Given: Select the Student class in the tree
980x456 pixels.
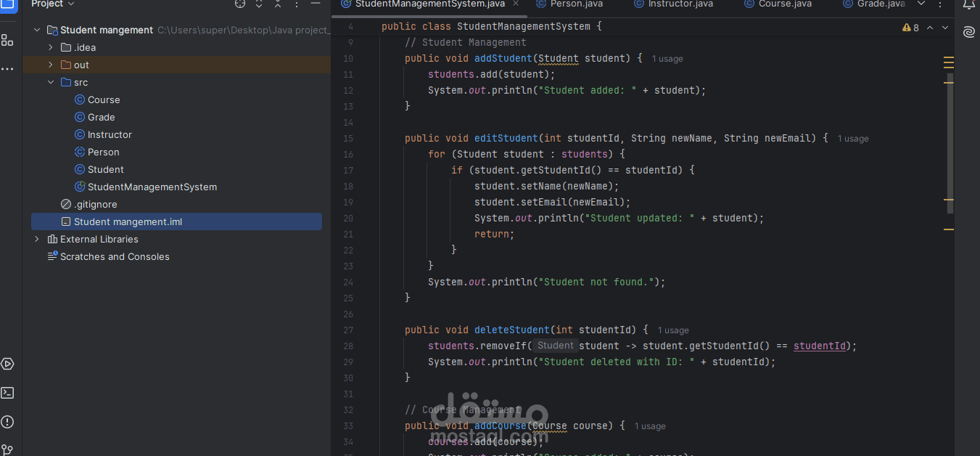Looking at the screenshot, I should click(x=104, y=169).
